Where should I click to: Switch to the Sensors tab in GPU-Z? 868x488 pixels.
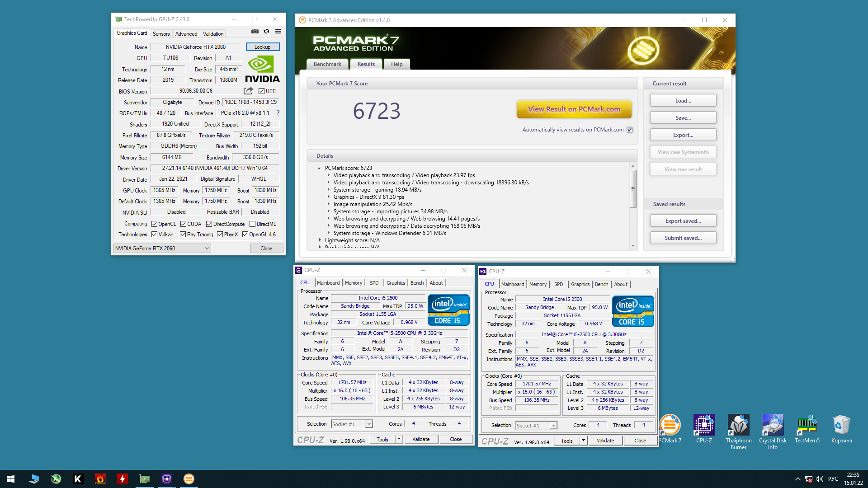click(161, 34)
